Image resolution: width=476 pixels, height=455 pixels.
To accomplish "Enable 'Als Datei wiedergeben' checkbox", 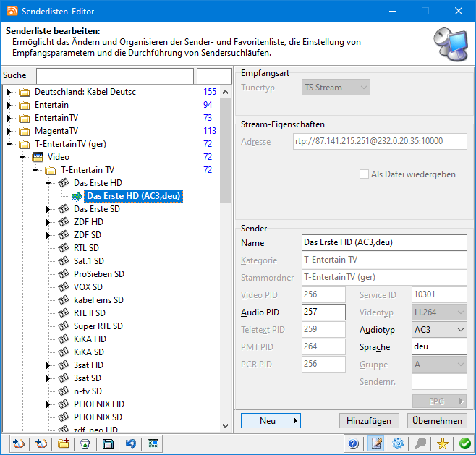I will coord(365,174).
